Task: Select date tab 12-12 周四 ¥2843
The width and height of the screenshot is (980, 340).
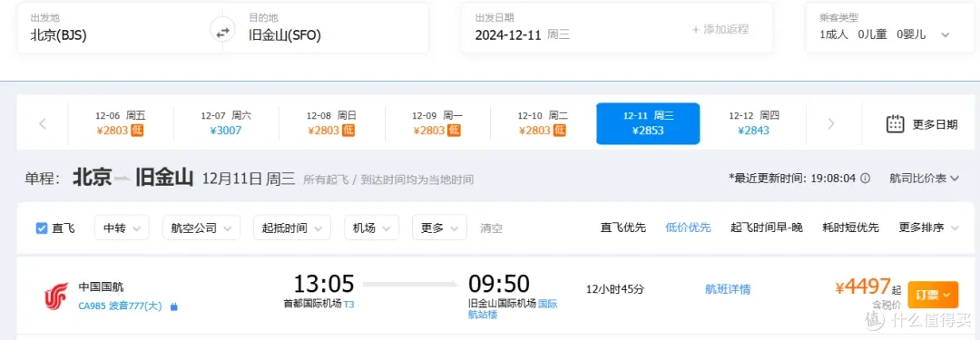Action: tap(754, 123)
